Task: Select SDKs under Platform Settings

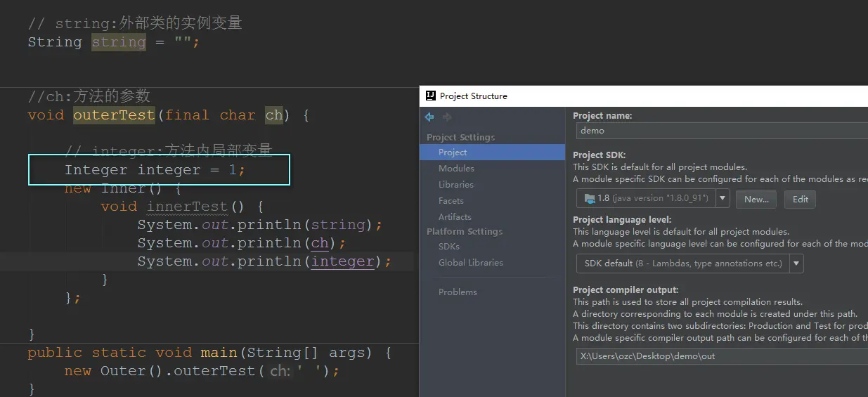Action: (x=449, y=247)
